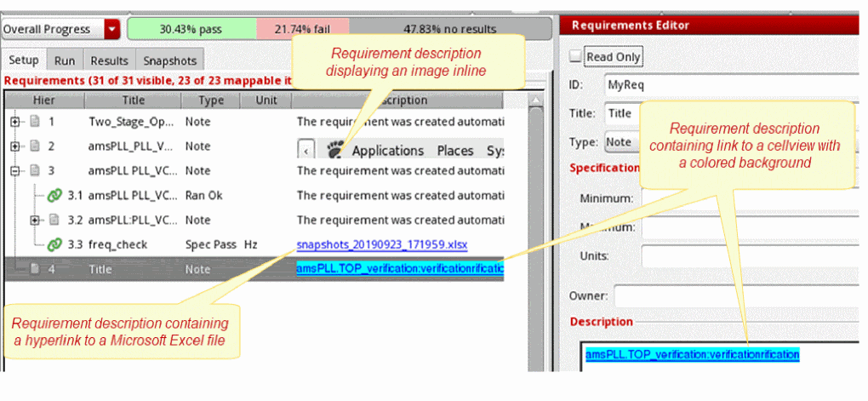Screen dimensions: 868x401
Task: Open the cellview link in Description editor
Action: coord(692,354)
